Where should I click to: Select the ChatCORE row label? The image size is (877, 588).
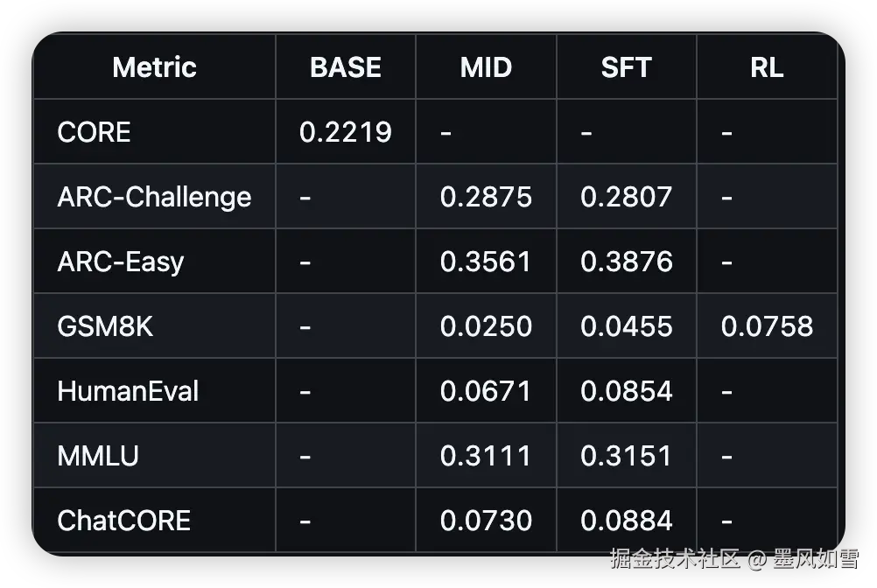click(123, 521)
